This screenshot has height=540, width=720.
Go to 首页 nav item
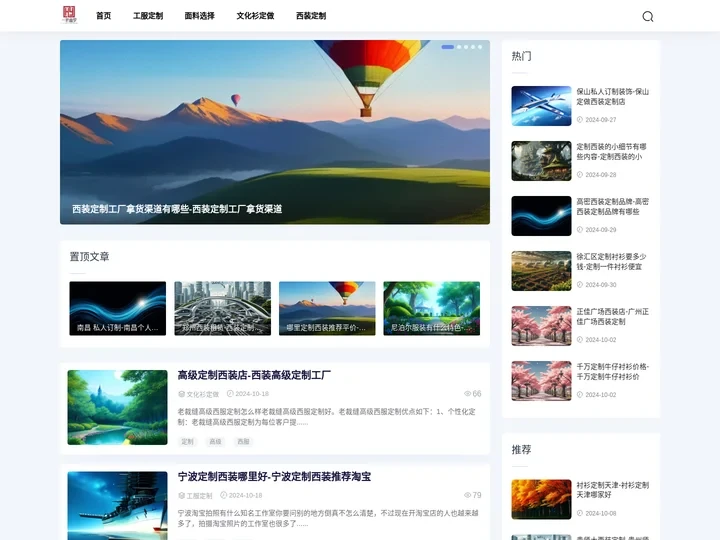[103, 16]
